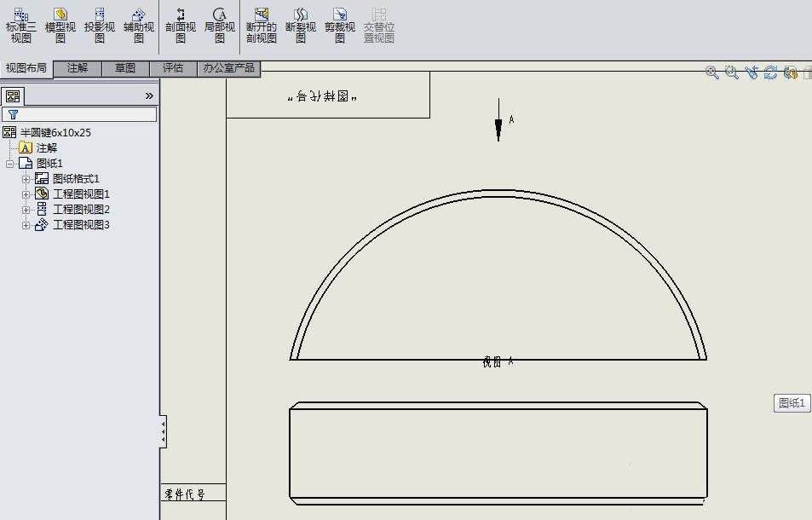Expand the 图纸格式1 tree node
The width and height of the screenshot is (812, 520).
pos(26,178)
